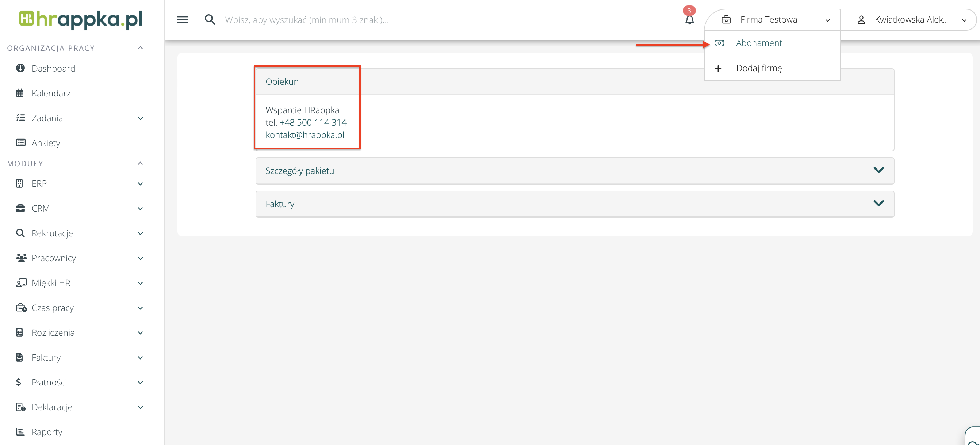980x445 pixels.
Task: Click the kontakt@hrappka.pl email link
Action: coord(305,135)
